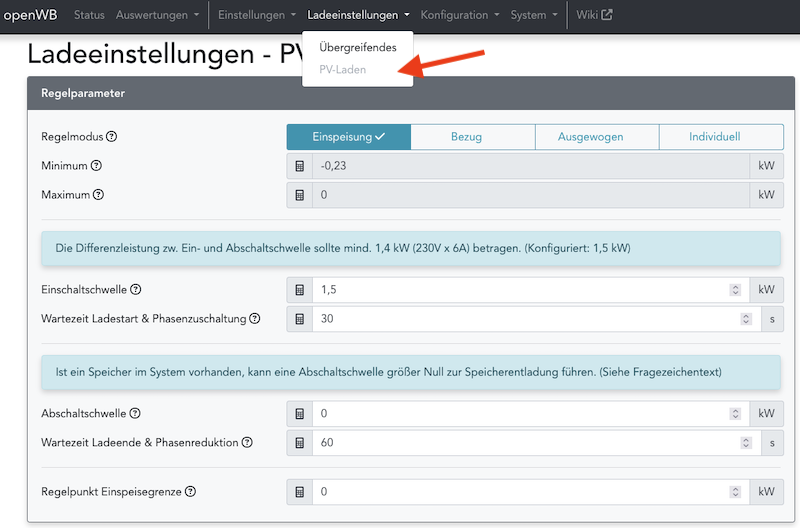Show help for Wartezeit Ladestart & Phasenzuschaltung

254,319
